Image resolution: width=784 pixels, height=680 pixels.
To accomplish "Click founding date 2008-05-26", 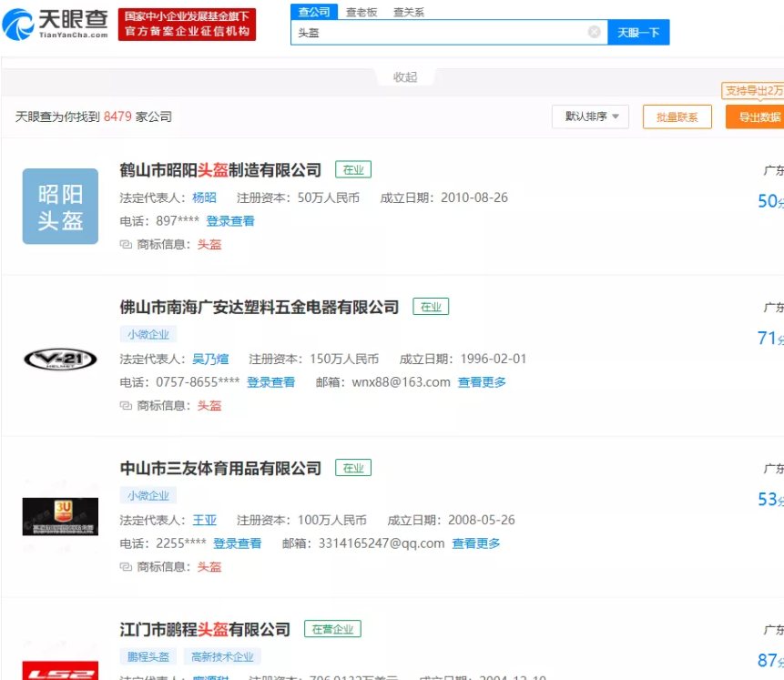I will [482, 521].
